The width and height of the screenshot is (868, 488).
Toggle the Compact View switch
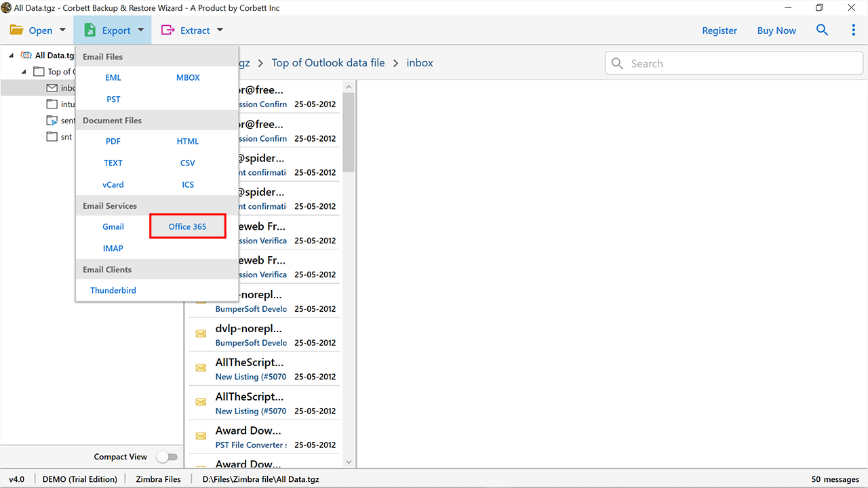pyautogui.click(x=167, y=457)
